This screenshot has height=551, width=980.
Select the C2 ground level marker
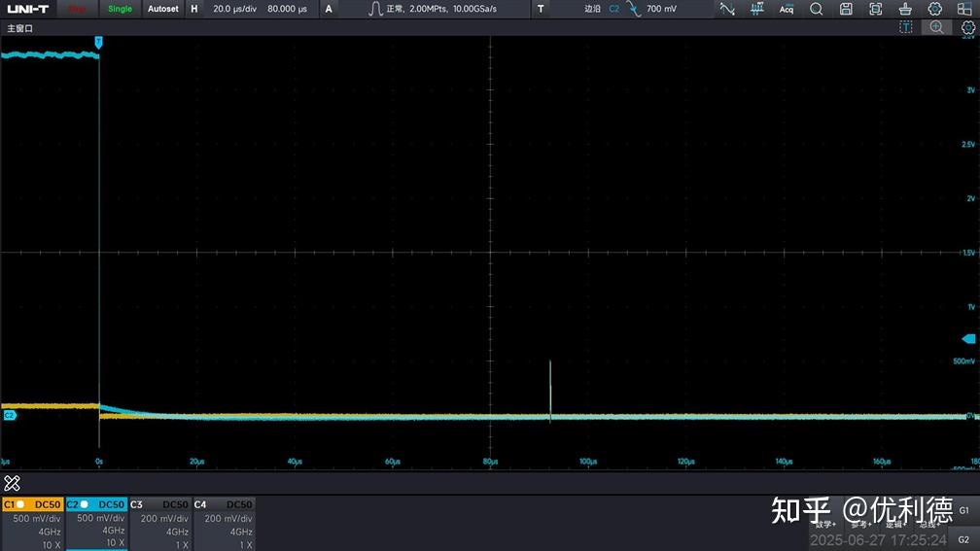[10, 416]
